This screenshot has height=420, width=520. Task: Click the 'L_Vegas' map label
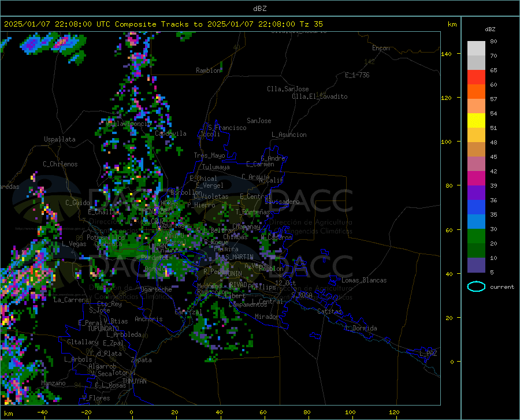pos(74,244)
